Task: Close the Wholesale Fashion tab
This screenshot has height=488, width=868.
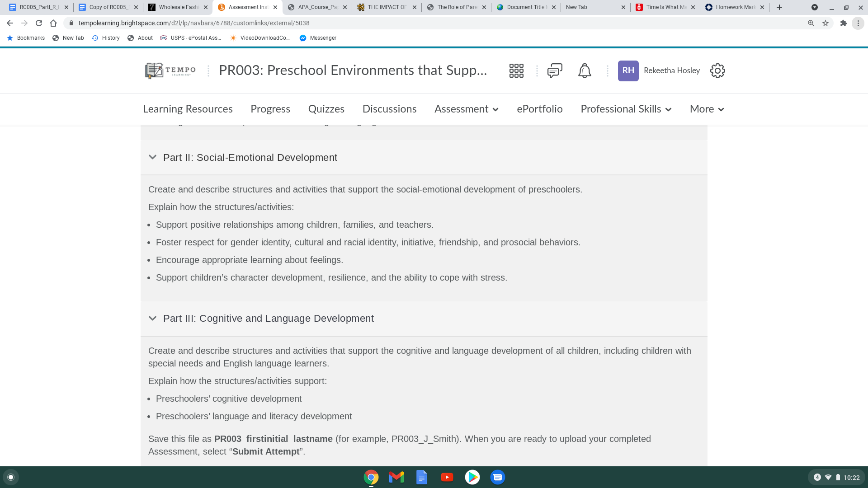Action: click(206, 7)
